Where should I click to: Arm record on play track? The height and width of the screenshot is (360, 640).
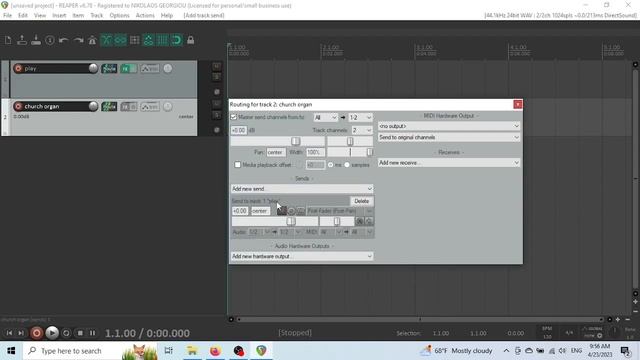18,69
